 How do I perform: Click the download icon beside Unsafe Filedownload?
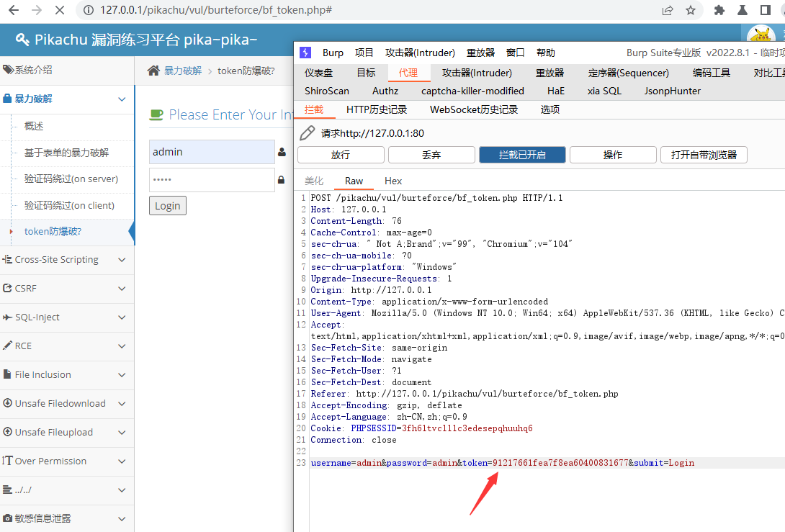pyautogui.click(x=7, y=403)
